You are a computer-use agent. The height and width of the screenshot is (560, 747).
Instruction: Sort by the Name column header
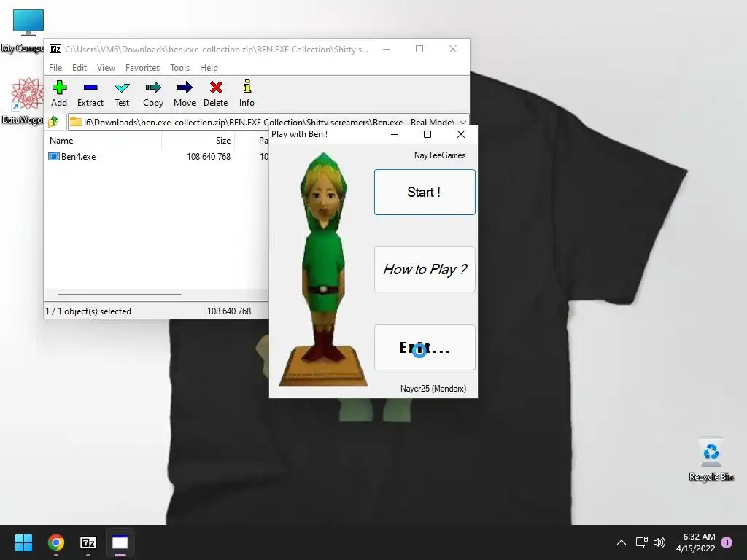tap(61, 141)
